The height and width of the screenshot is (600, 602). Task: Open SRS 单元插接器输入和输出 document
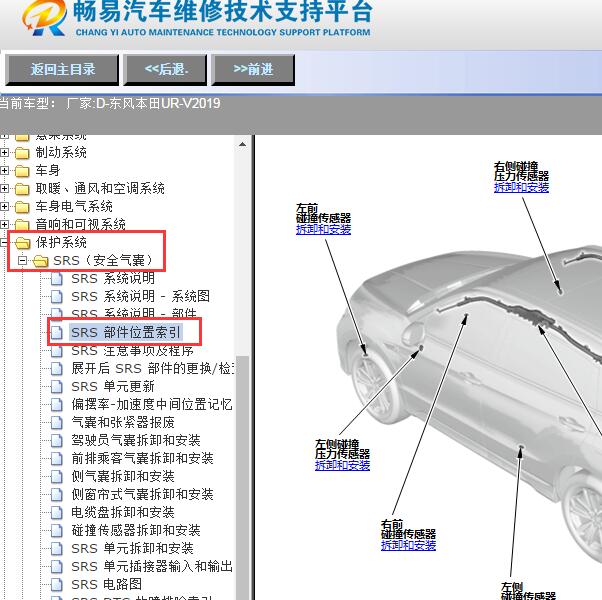click(152, 567)
